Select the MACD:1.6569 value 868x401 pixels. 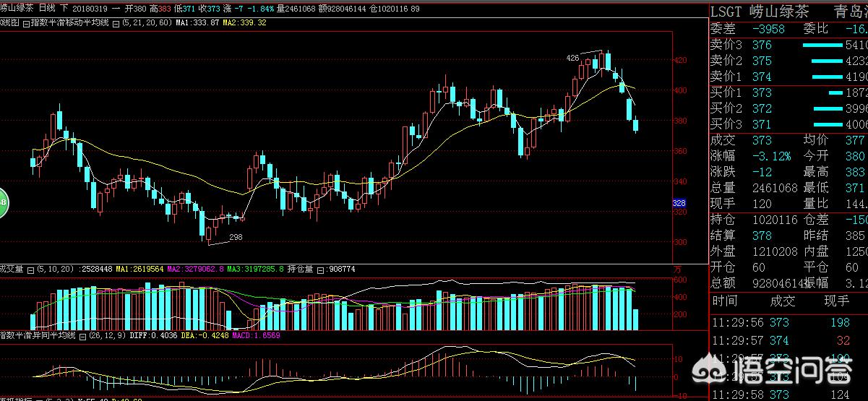256,335
